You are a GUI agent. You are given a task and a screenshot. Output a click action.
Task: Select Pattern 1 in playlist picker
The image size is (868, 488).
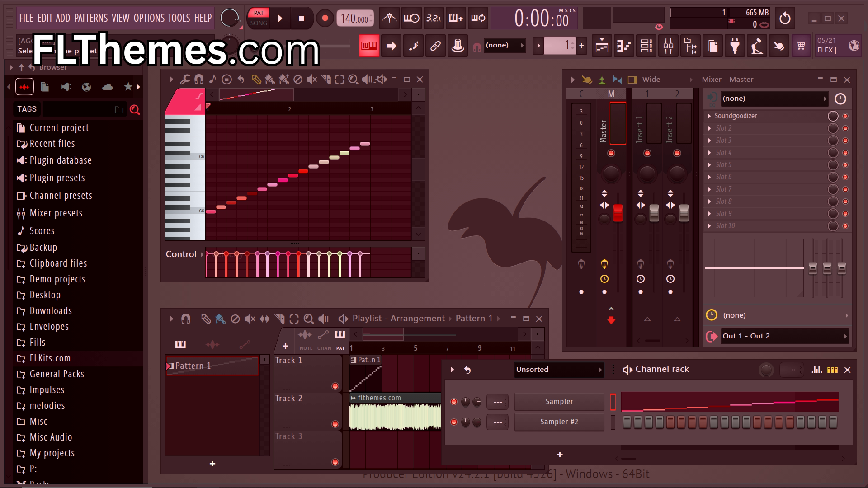[212, 366]
